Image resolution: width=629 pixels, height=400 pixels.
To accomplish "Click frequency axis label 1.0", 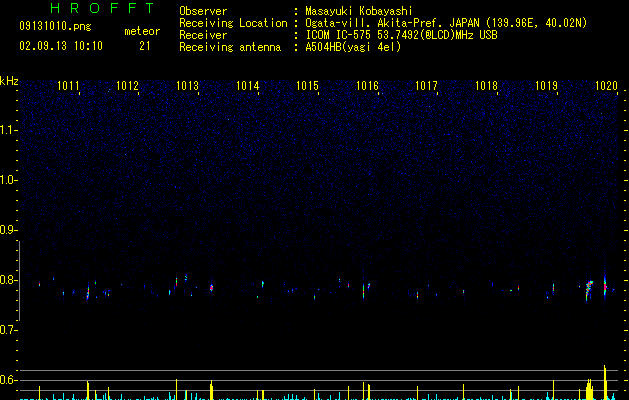I will pyautogui.click(x=9, y=180).
